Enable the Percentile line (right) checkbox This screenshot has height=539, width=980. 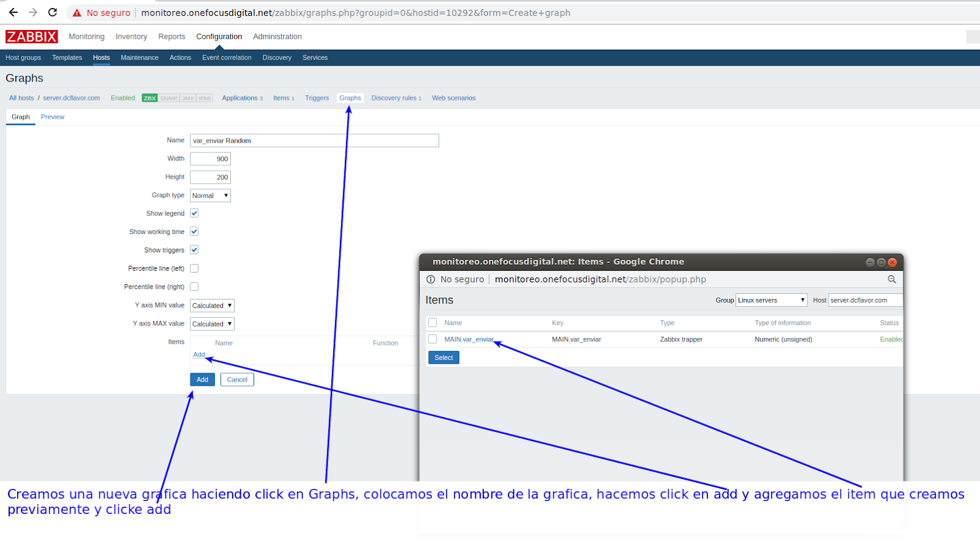point(194,287)
